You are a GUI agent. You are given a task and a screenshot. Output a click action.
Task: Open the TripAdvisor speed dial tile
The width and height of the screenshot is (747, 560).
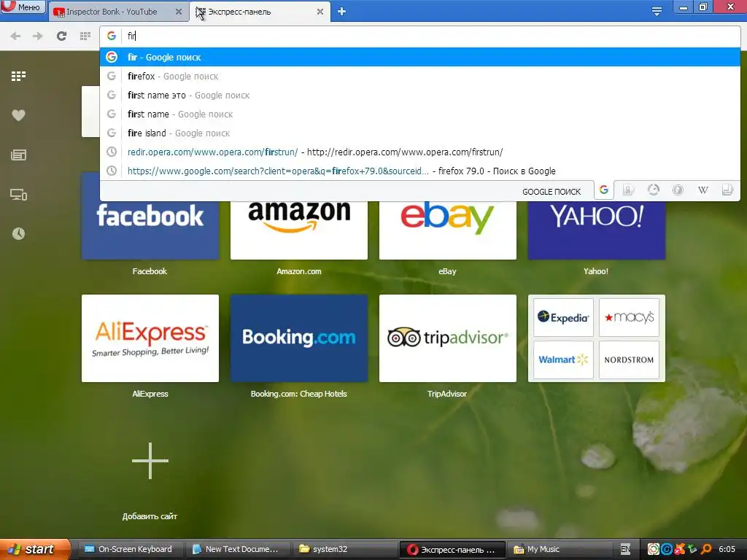[448, 338]
